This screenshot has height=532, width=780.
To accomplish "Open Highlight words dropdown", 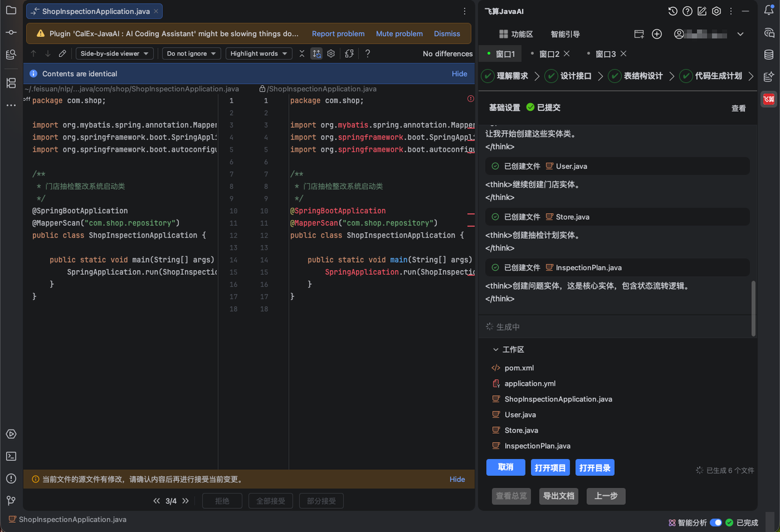I will (258, 54).
